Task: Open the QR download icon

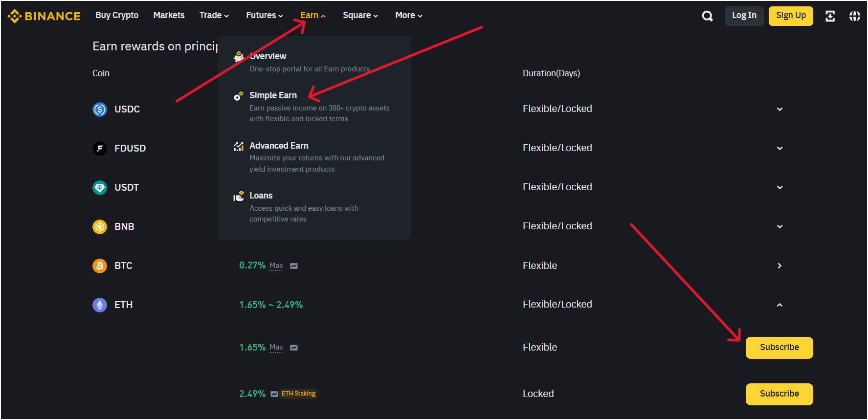Action: click(830, 16)
